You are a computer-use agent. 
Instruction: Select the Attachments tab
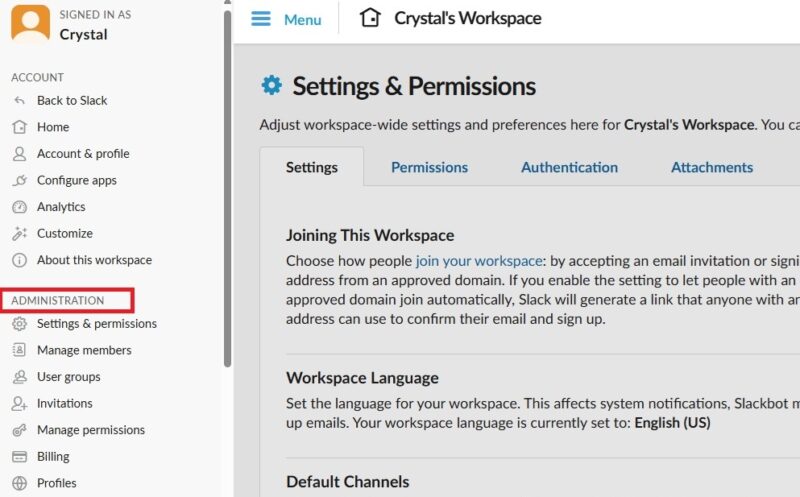pos(711,167)
